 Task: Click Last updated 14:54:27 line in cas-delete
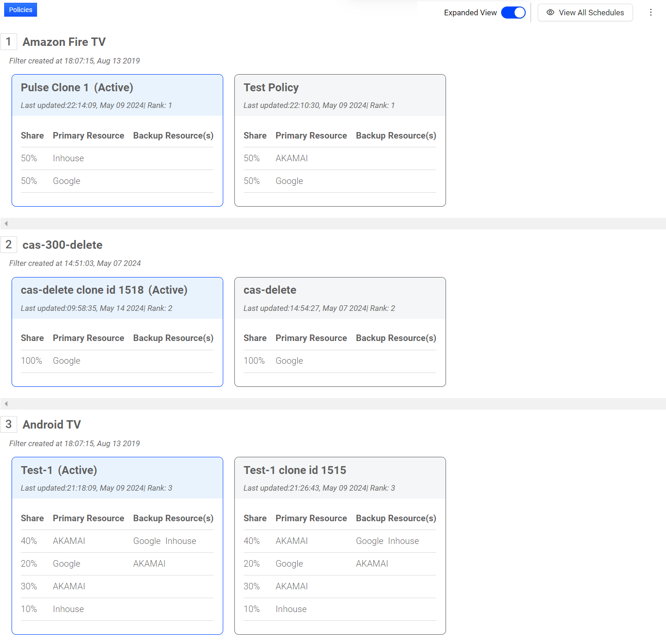(x=319, y=309)
